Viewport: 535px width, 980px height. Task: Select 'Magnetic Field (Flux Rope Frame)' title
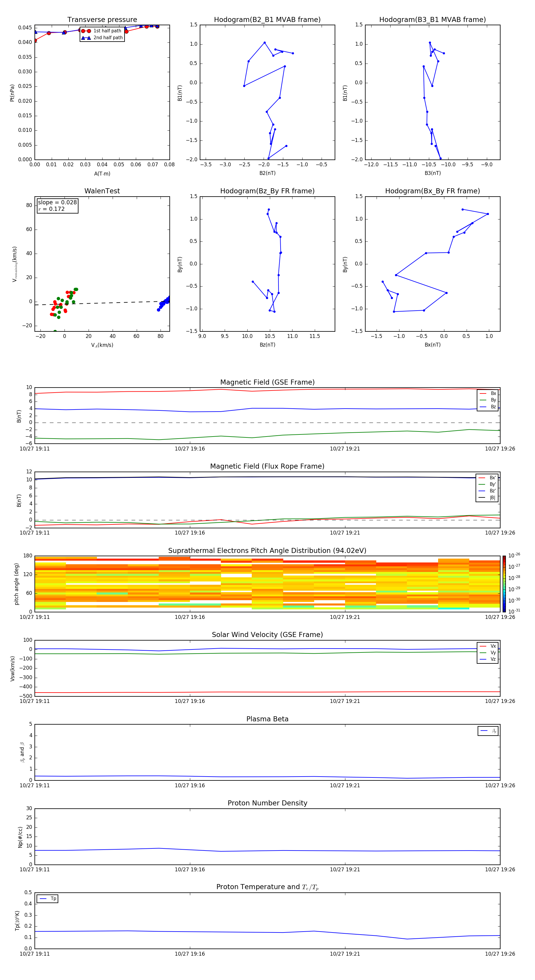pos(267,467)
